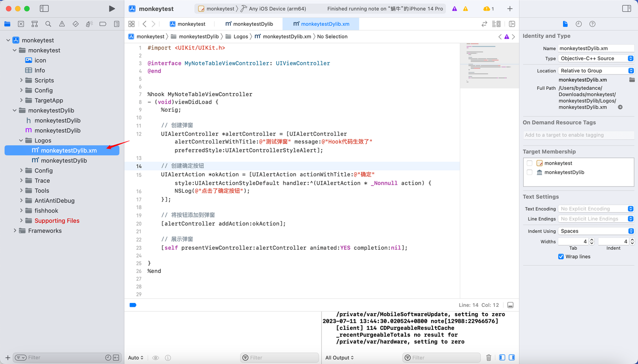Open the Project navigator folder icon

[x=7, y=24]
